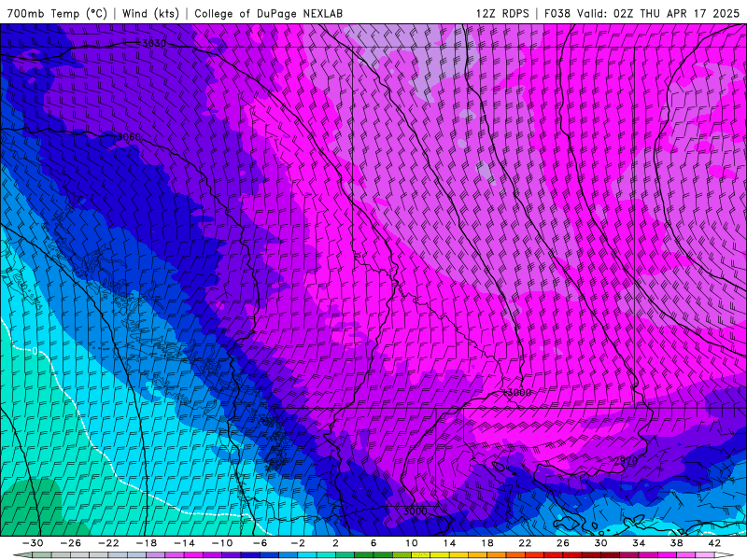The width and height of the screenshot is (747, 560).
Task: Click the '-30' colorbar scale value
Action: coord(33,543)
